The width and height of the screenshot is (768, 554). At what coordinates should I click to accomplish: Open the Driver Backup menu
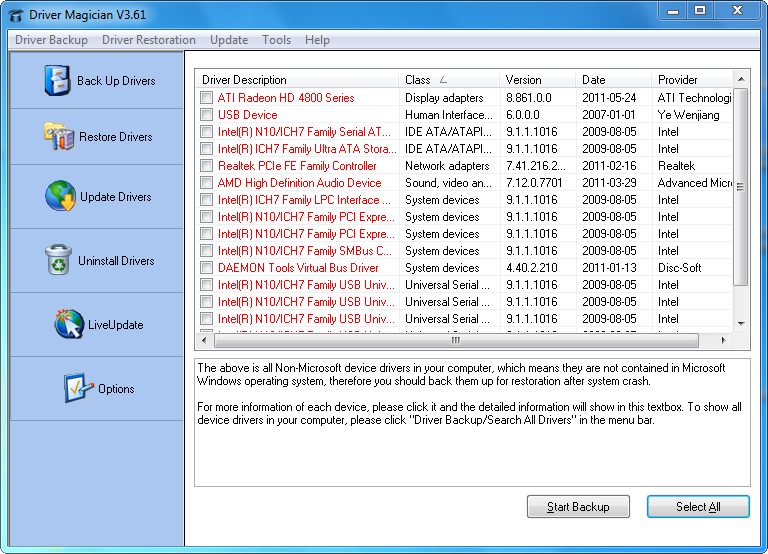(x=51, y=40)
